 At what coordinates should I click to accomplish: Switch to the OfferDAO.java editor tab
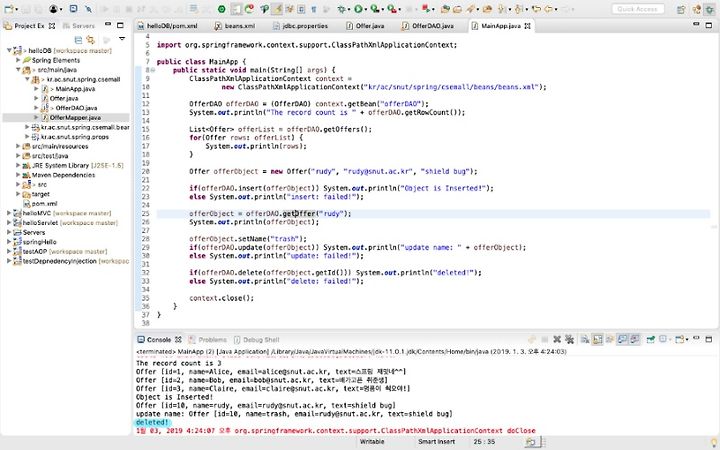point(428,26)
